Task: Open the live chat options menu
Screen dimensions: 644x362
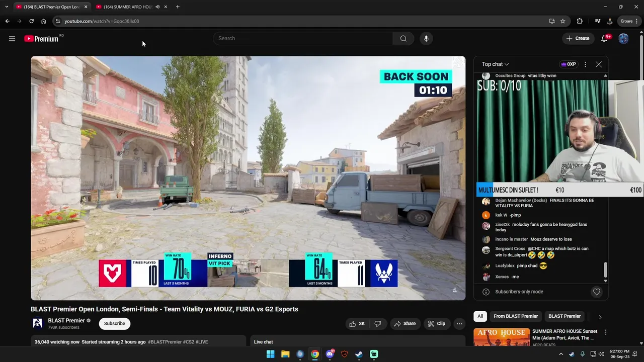Action: pos(585,64)
